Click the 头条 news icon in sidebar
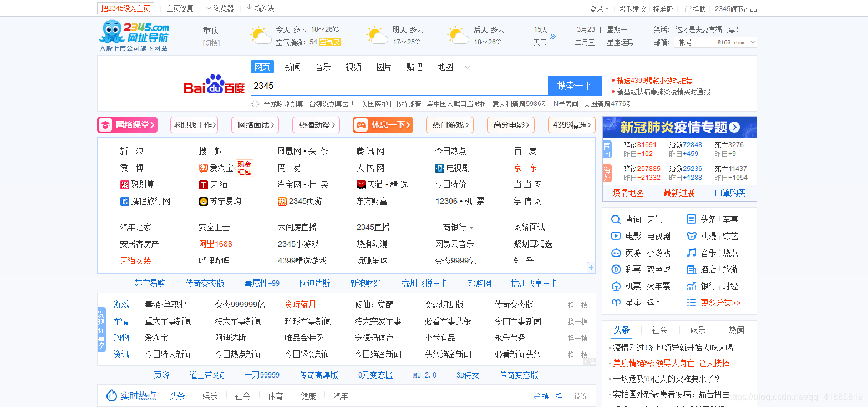This screenshot has height=407, width=868. 691,219
